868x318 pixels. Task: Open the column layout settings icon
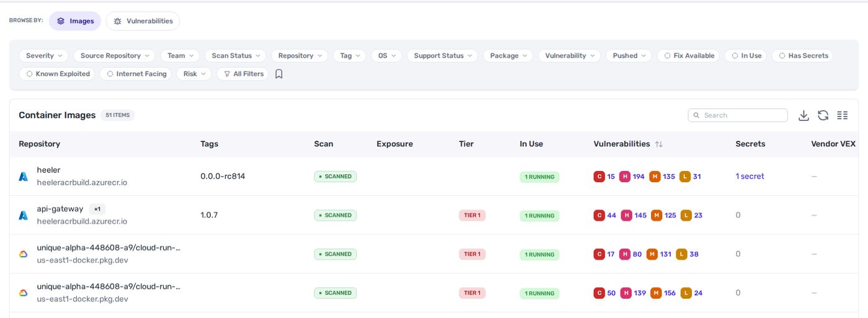click(x=842, y=115)
